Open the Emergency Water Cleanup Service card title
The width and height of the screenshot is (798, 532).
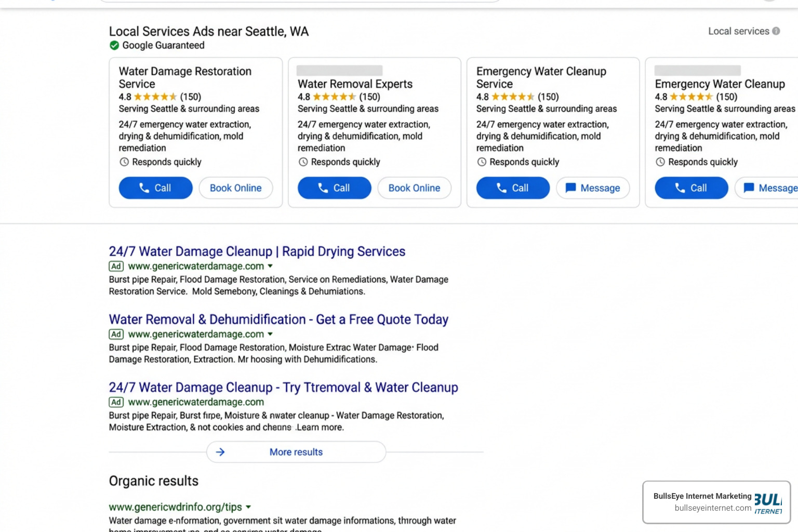point(541,77)
